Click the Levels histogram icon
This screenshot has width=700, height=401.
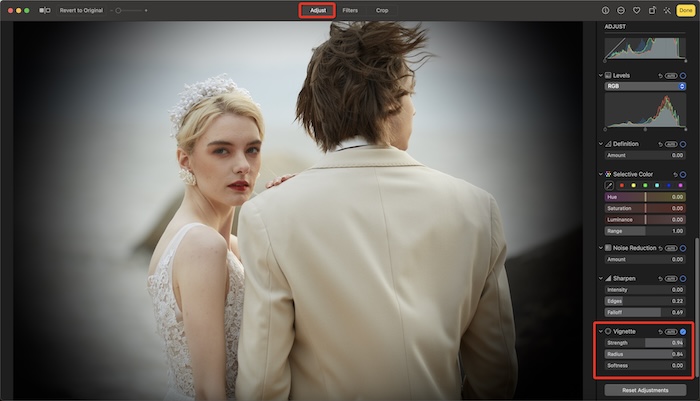coord(608,75)
